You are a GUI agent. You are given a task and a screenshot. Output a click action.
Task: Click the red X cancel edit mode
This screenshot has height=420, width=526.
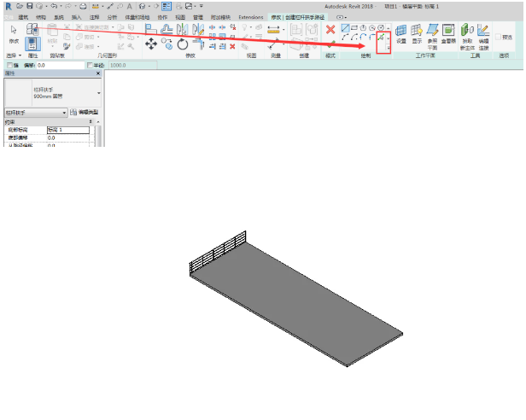(330, 30)
